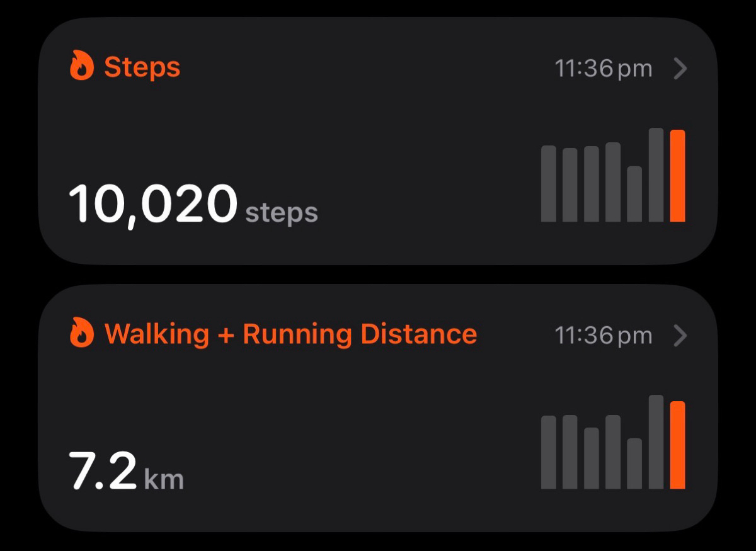Screen dimensions: 756x551
Task: Click the gray "steps" unit label
Action: click(282, 213)
